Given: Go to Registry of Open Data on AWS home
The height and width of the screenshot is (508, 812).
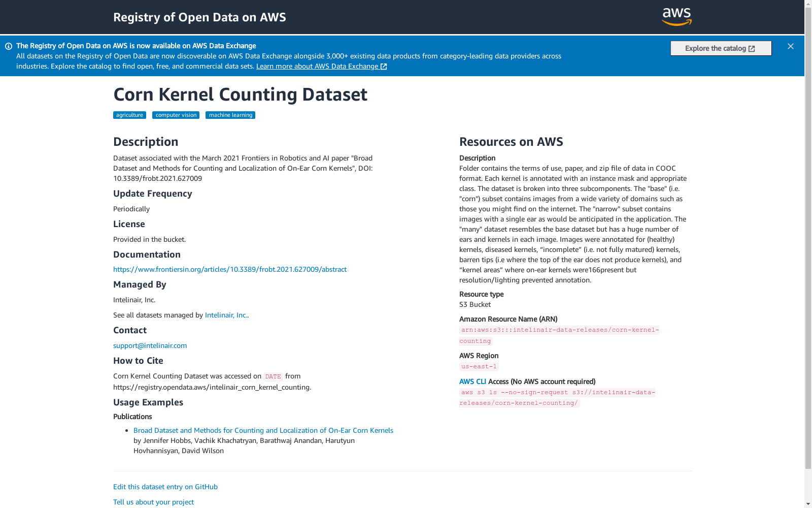Looking at the screenshot, I should [199, 17].
